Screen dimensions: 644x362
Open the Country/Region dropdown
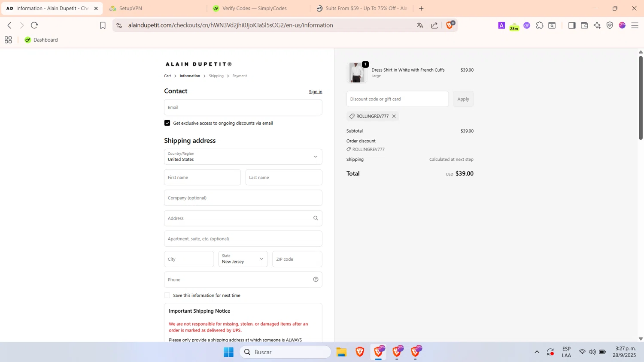coord(243,157)
